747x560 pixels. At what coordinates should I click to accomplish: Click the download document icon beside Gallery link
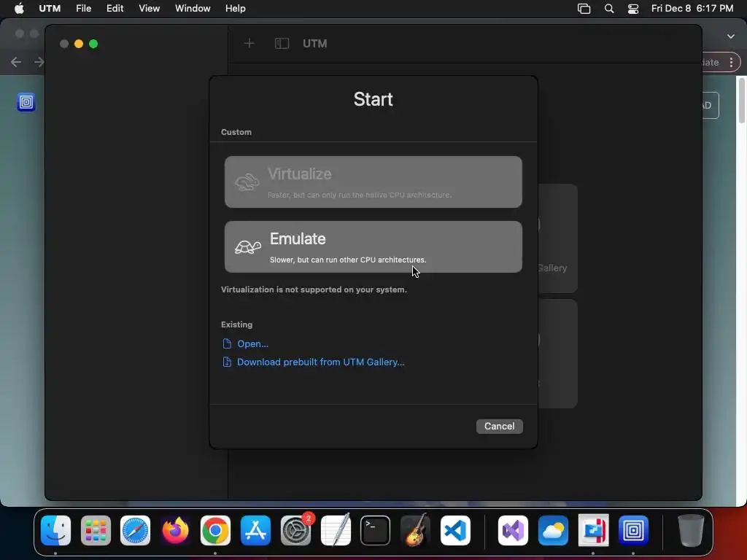point(227,362)
